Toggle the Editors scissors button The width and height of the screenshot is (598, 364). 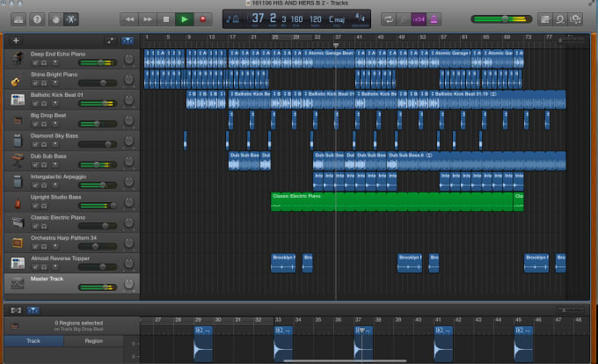click(71, 19)
